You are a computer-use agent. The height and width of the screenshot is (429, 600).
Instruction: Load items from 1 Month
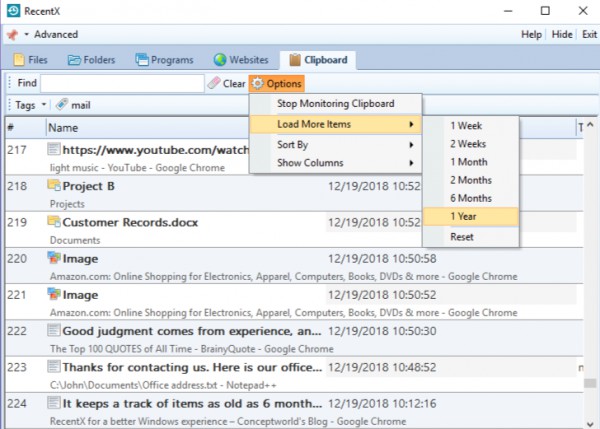pyautogui.click(x=471, y=162)
